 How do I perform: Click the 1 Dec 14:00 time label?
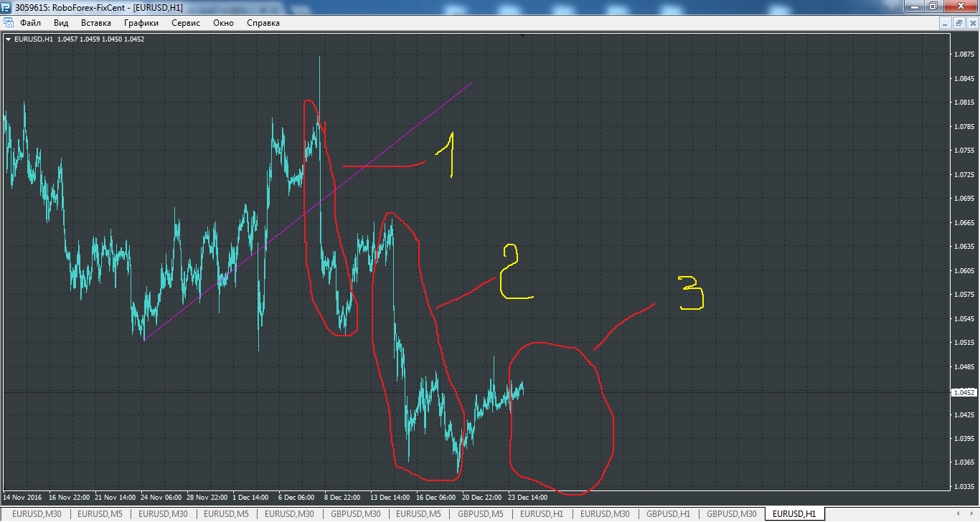point(250,497)
